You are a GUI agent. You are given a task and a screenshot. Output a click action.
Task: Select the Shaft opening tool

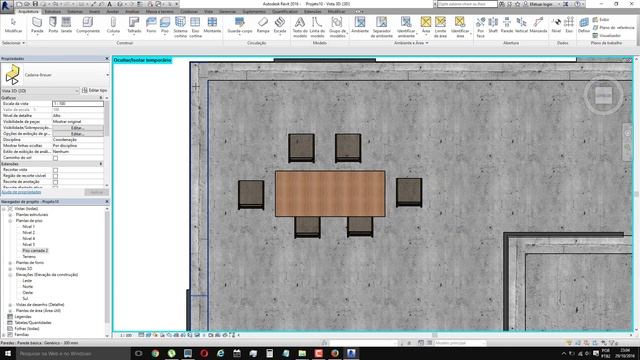[x=493, y=25]
